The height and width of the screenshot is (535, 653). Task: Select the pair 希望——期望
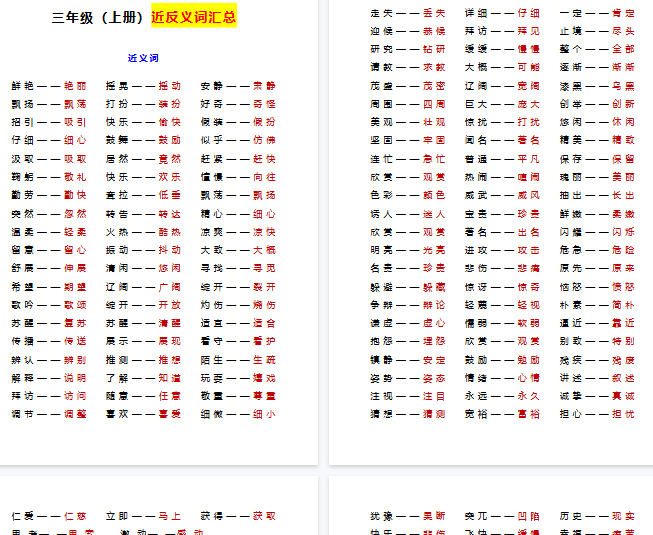49,287
